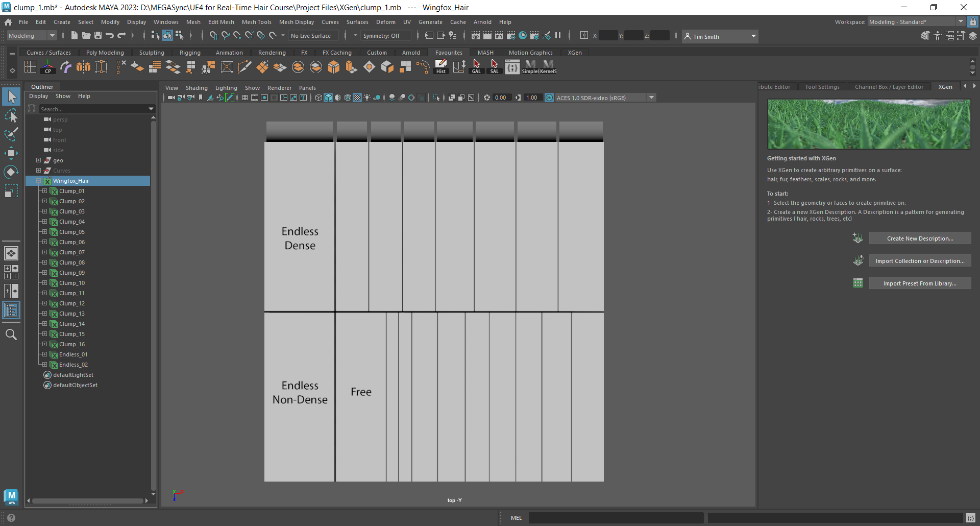Click the Home icon in menu bar
980x526 pixels.
(x=8, y=22)
